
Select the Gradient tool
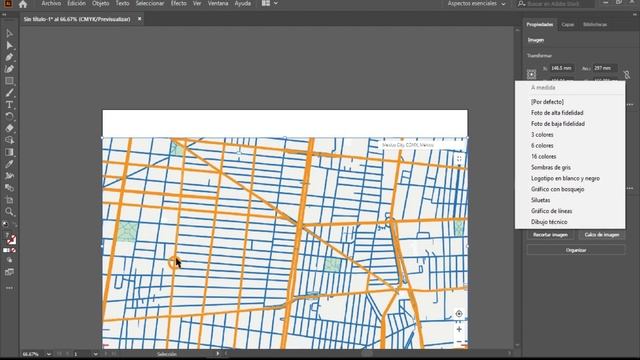tap(9, 152)
